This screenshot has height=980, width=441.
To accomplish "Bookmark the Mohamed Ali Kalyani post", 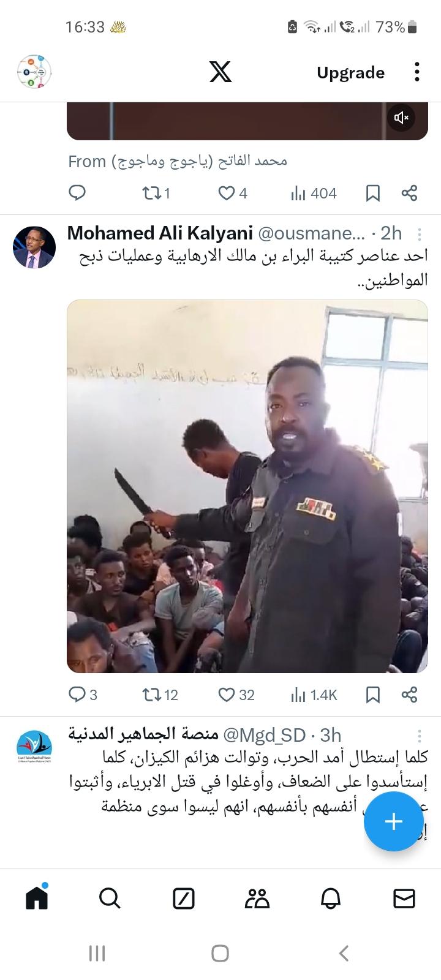I will point(372,695).
